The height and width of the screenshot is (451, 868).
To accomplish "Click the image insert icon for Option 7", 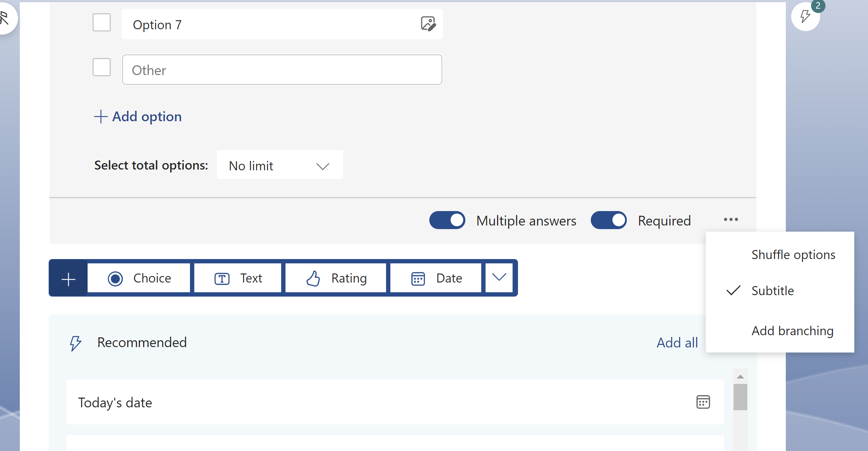I will (x=428, y=24).
